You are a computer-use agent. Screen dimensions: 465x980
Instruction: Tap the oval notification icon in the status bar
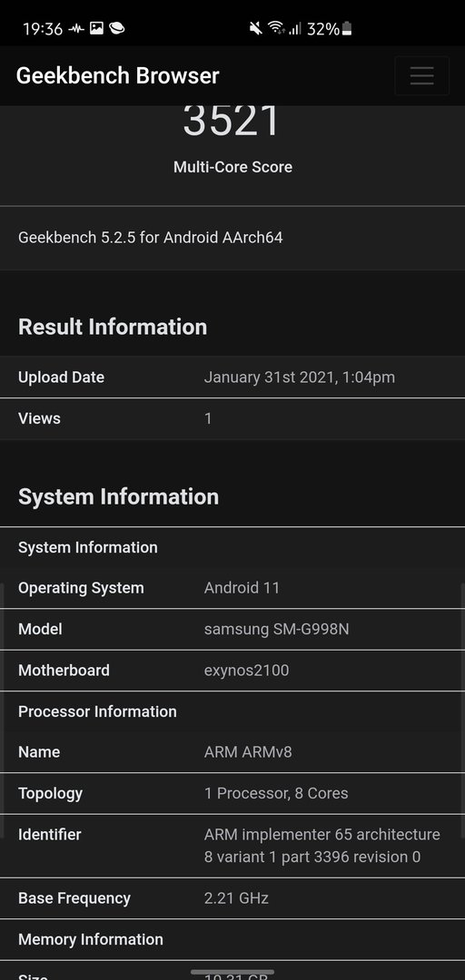[x=116, y=28]
